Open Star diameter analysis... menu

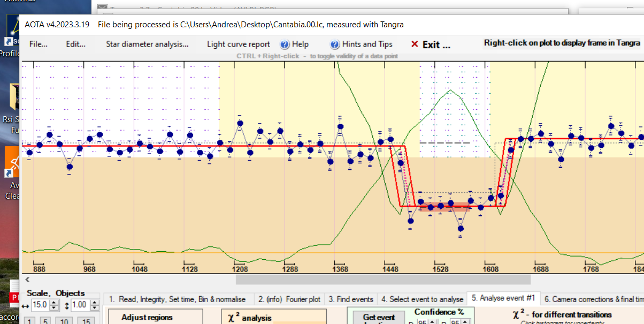[147, 44]
